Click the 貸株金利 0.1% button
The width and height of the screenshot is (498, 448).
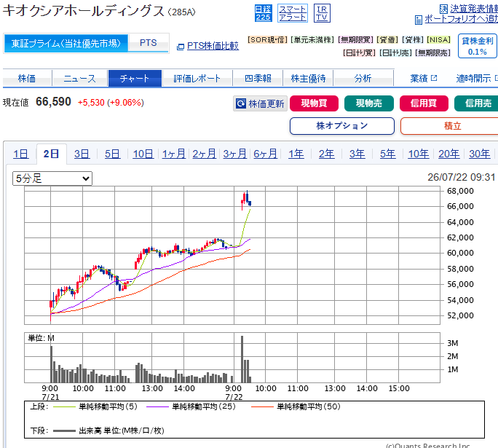[x=478, y=46]
